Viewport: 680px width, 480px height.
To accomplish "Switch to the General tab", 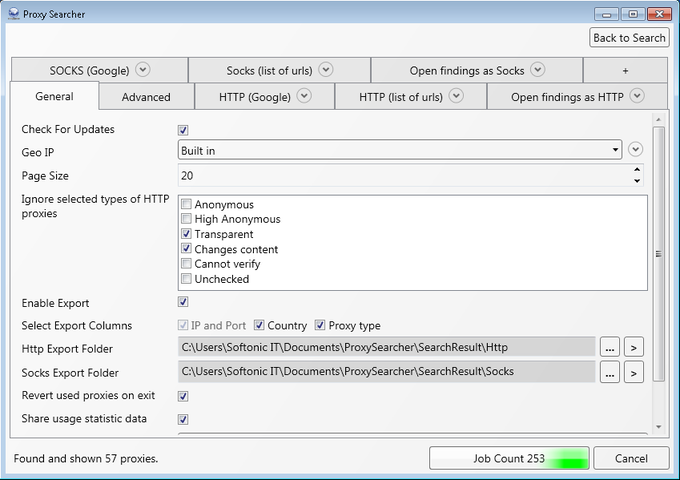I will tap(54, 96).
